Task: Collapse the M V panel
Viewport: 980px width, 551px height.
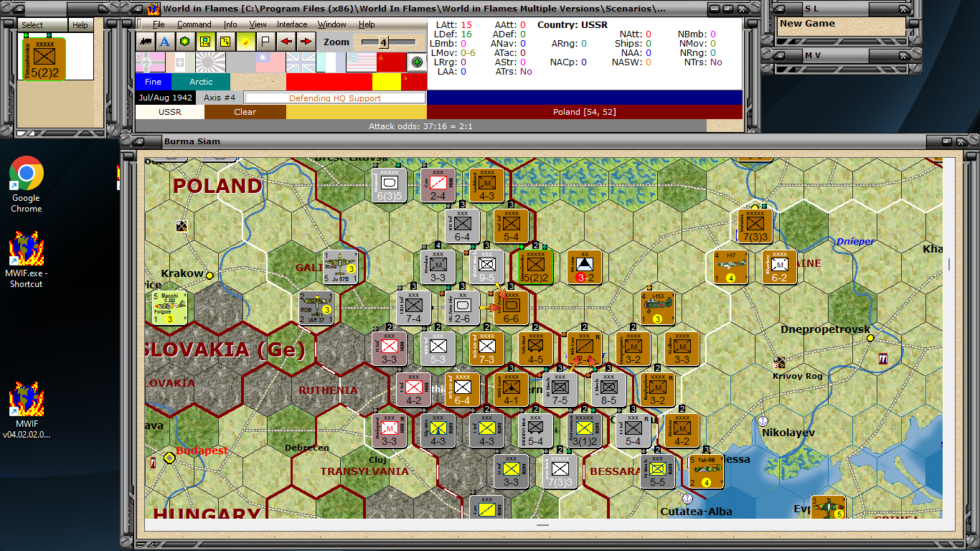Action: pyautogui.click(x=778, y=55)
